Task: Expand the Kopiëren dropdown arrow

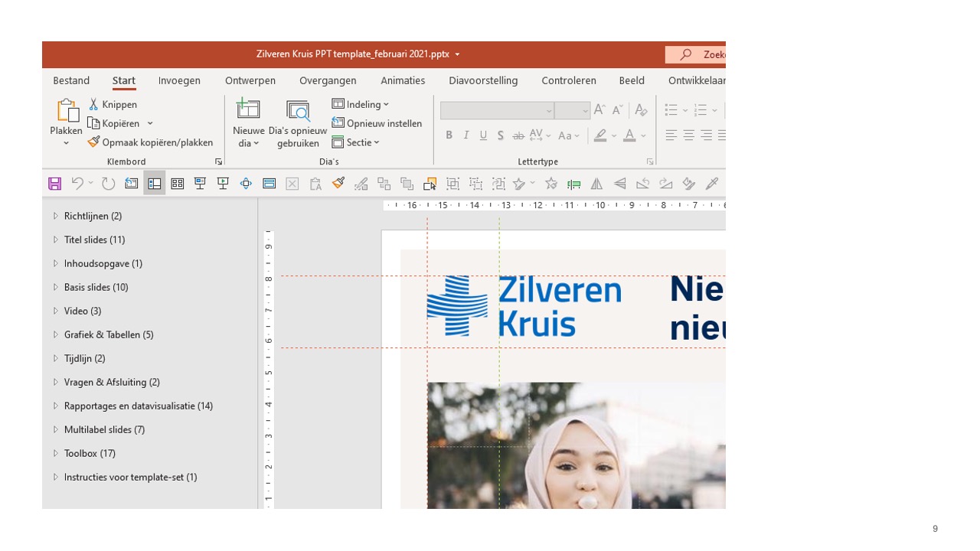Action: [x=150, y=123]
